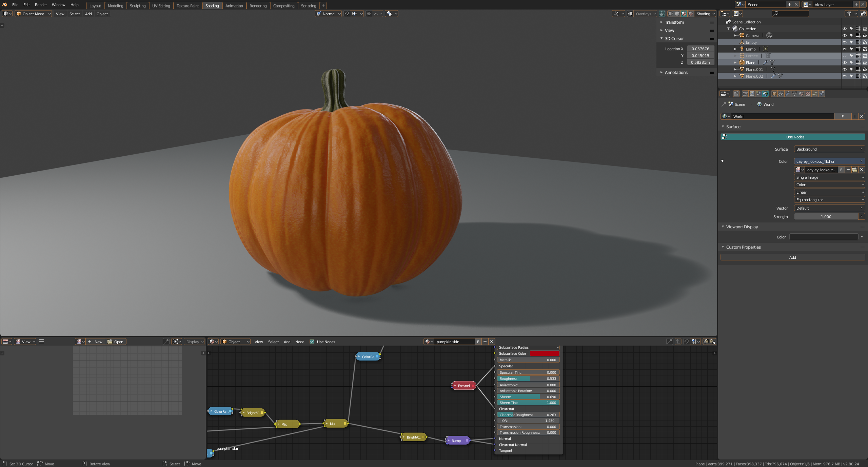The height and width of the screenshot is (467, 868).
Task: Click the red Subsurface Color swatch
Action: 544,353
